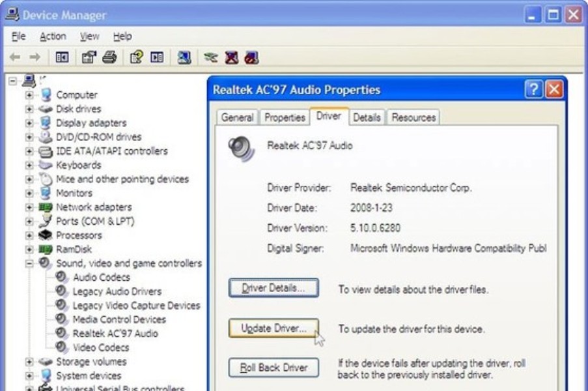The height and width of the screenshot is (391, 588).
Task: Click the Roll Back Driver button
Action: coord(273,368)
